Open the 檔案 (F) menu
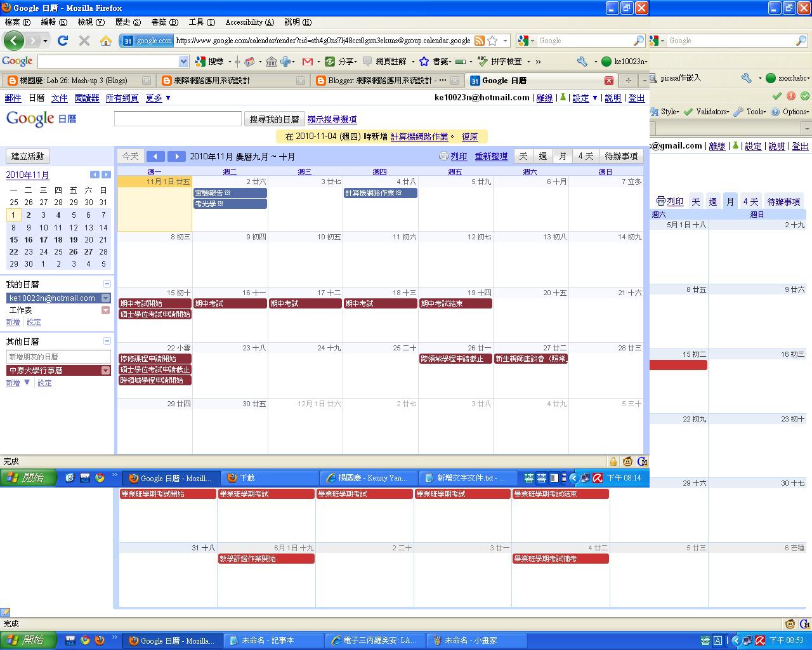 click(x=17, y=22)
